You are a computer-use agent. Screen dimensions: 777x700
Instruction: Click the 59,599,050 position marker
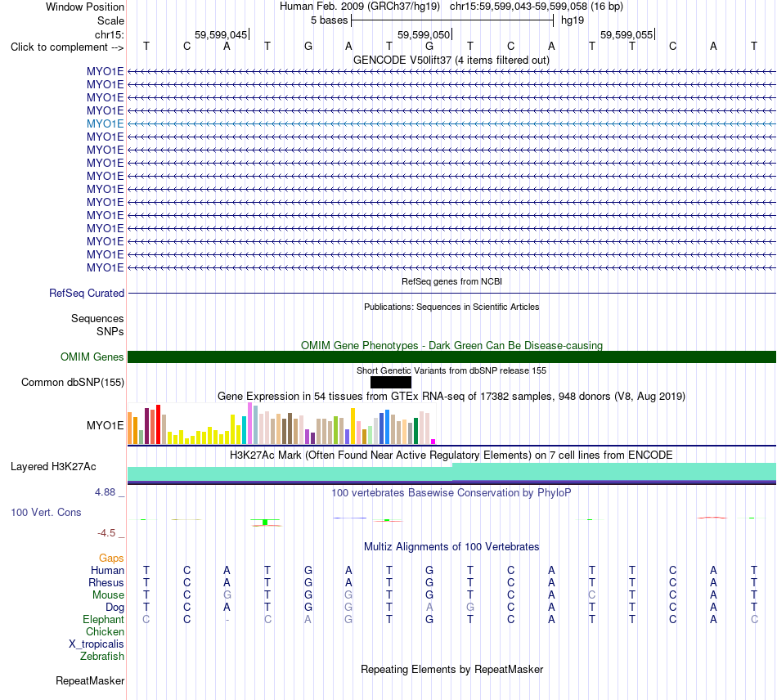click(424, 34)
